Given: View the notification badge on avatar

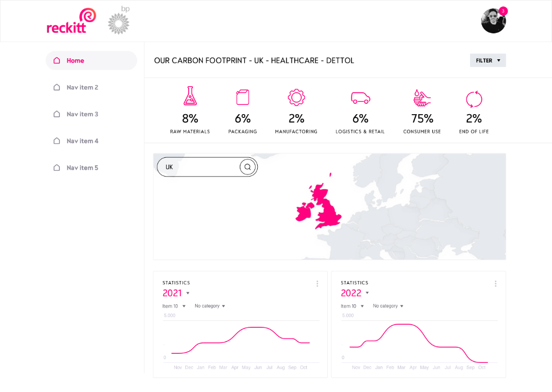Looking at the screenshot, I should pos(503,11).
